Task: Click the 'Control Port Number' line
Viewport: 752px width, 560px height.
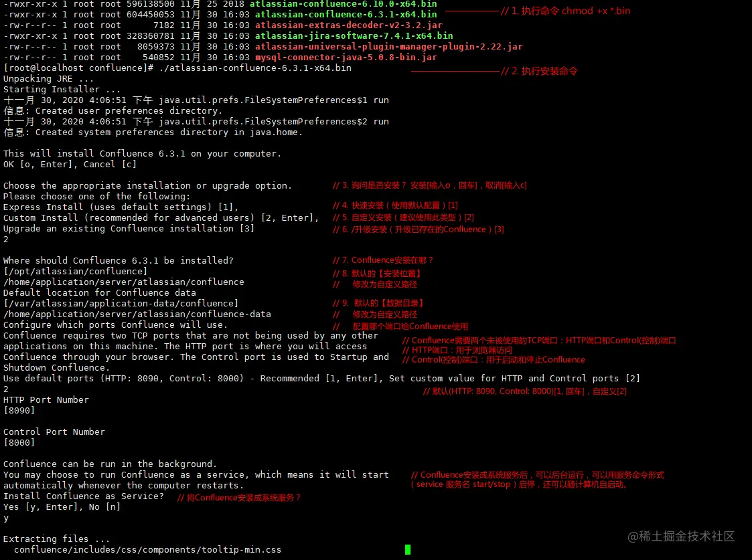Action: tap(54, 432)
